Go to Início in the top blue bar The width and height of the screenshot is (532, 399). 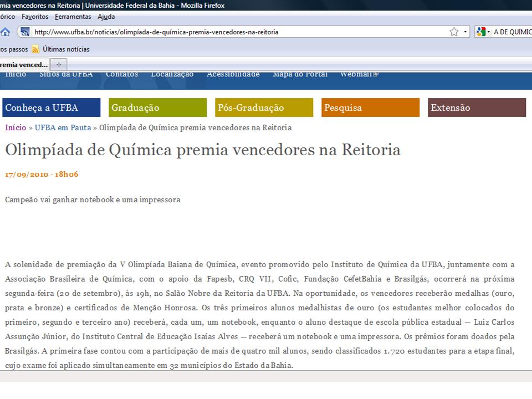(x=16, y=74)
